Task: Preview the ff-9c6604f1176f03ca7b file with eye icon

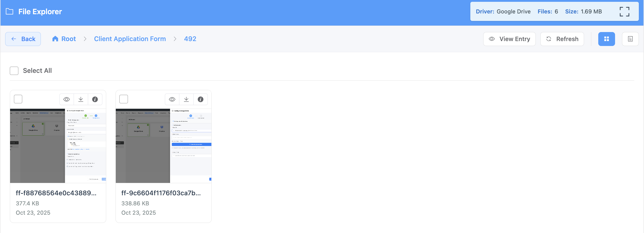Action: 172,99
